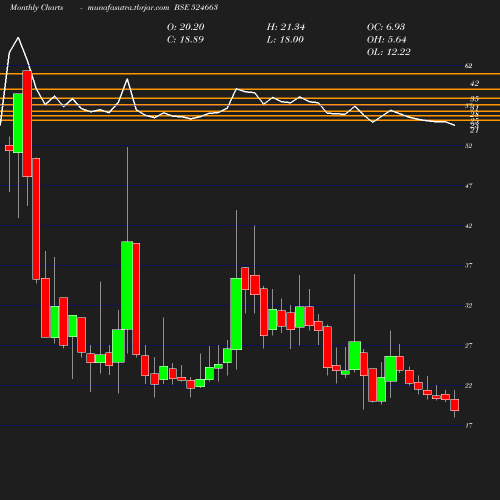The height and width of the screenshot is (500, 500).
Task: Click the "52" price axis label
Action: [x=469, y=146]
